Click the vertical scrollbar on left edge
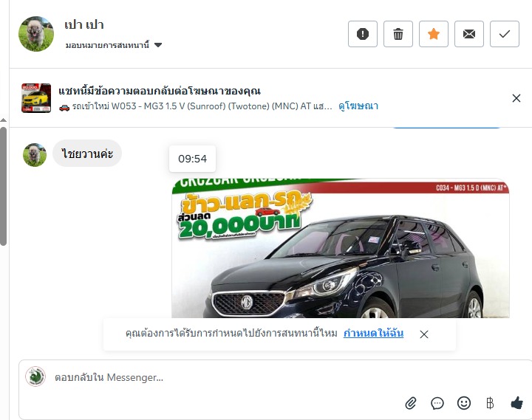The height and width of the screenshot is (420, 532). click(3, 186)
